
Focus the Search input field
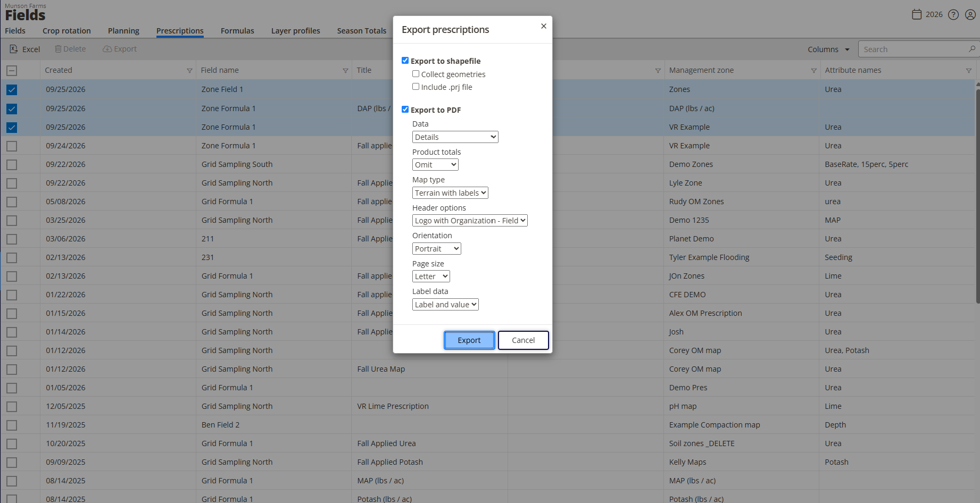[914, 49]
